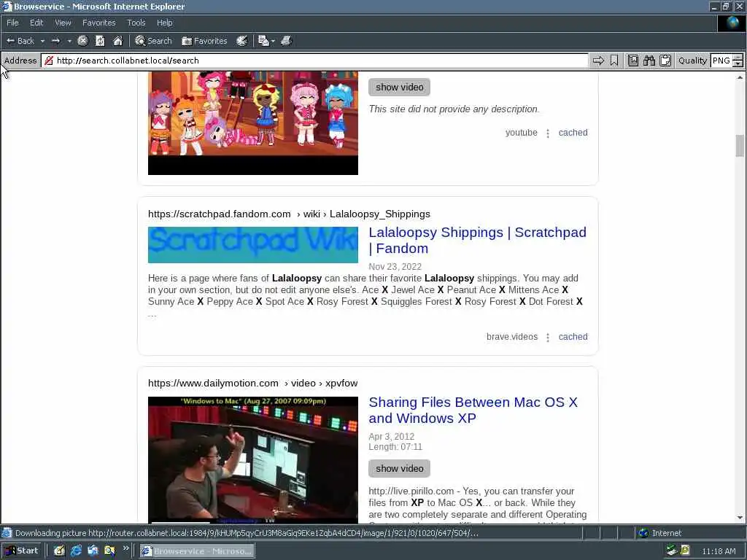Click the Lalaloopsy cartoon video thumbnail
This screenshot has width=747, height=560.
tap(253, 122)
